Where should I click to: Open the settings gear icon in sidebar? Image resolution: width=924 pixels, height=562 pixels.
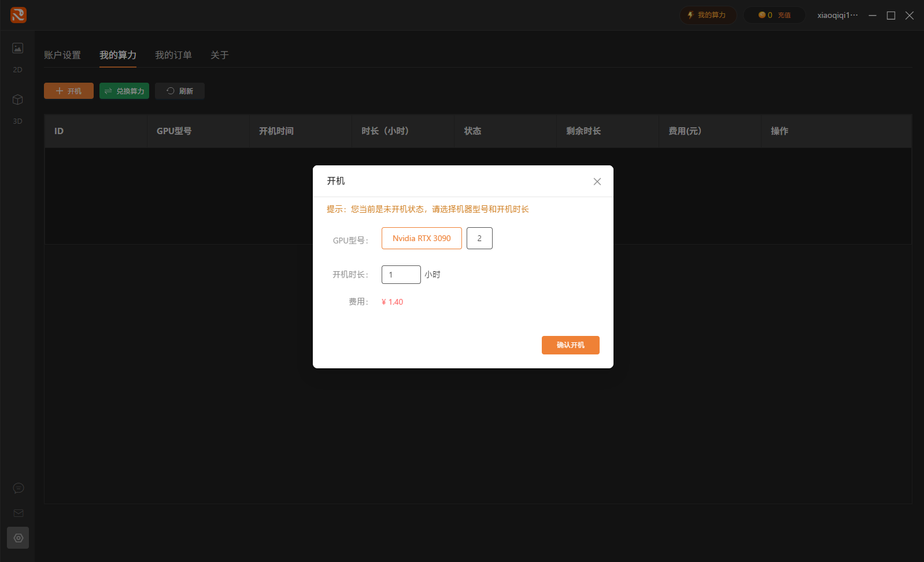[x=18, y=538]
